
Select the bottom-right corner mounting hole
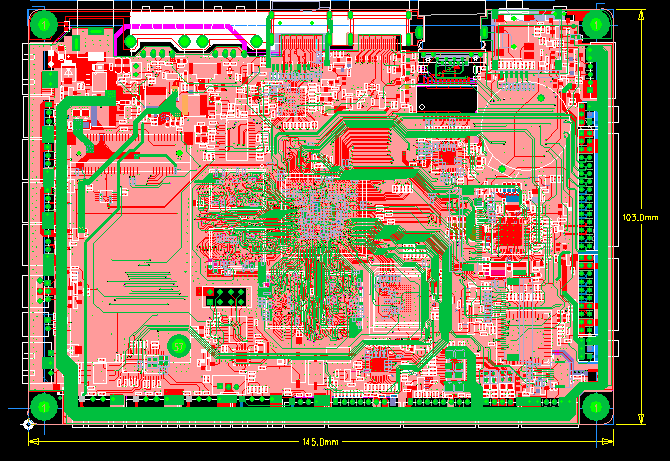point(596,407)
